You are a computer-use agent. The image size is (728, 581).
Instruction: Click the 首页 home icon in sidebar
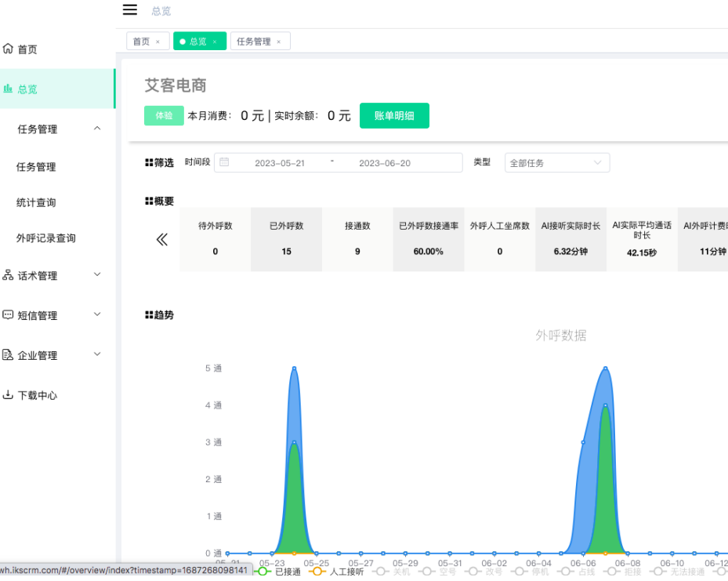[8, 49]
